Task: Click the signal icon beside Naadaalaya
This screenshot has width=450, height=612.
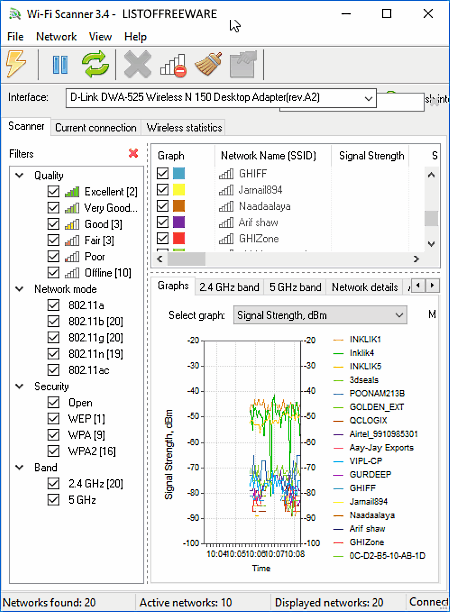Action: pos(226,206)
